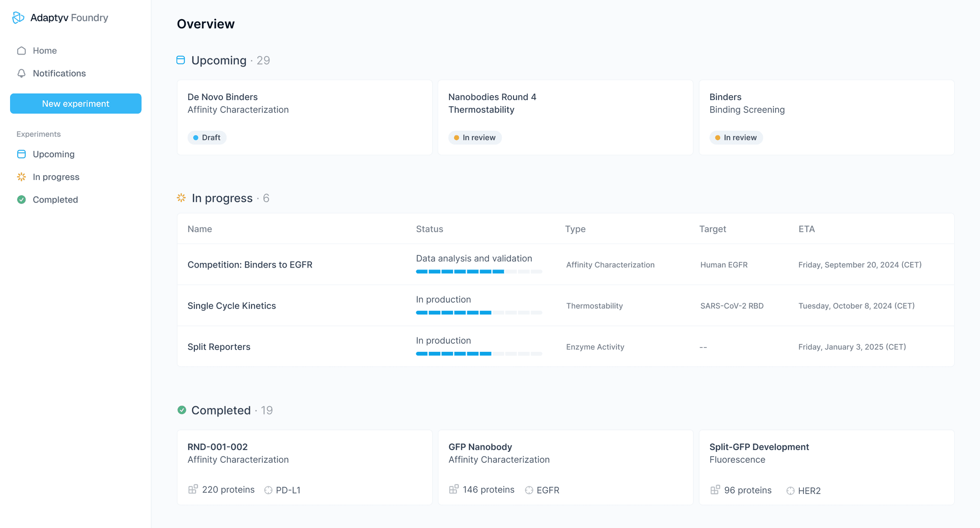Viewport: 980px width, 528px height.
Task: Click the Upcoming box icon in sidebar
Action: [x=22, y=154]
